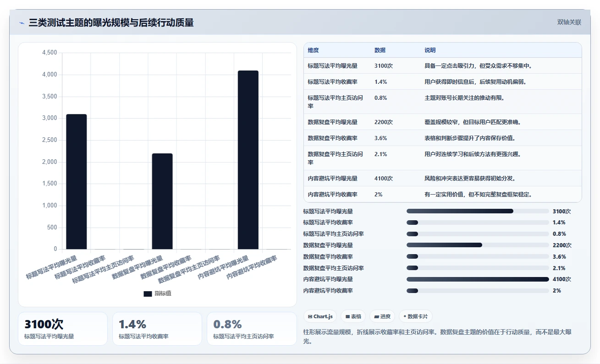
Task: Click the note 主题对账号长期关注的推动有限。
Action: coord(464,98)
